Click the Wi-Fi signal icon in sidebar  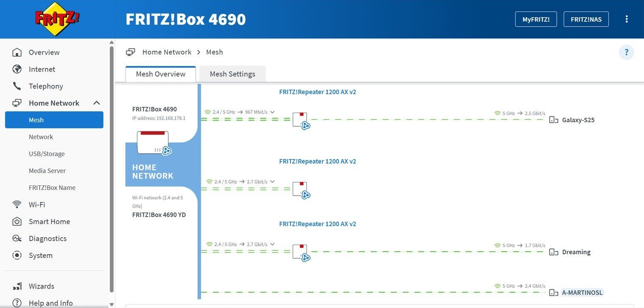17,205
